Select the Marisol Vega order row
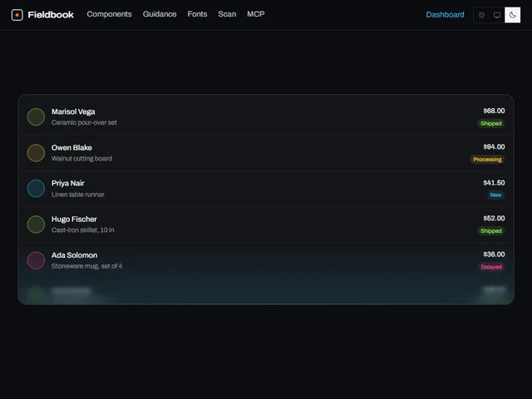This screenshot has height=399, width=532. click(266, 116)
